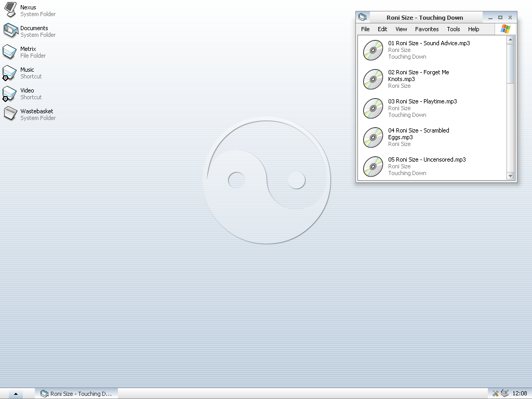Click disc icon for 01 Sound Advice.mp3
Screen dimensions: 532x399
point(373,50)
